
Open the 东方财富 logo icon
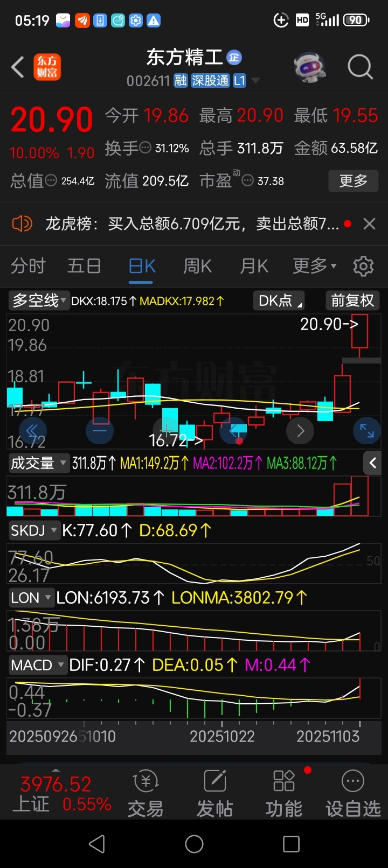pos(47,67)
